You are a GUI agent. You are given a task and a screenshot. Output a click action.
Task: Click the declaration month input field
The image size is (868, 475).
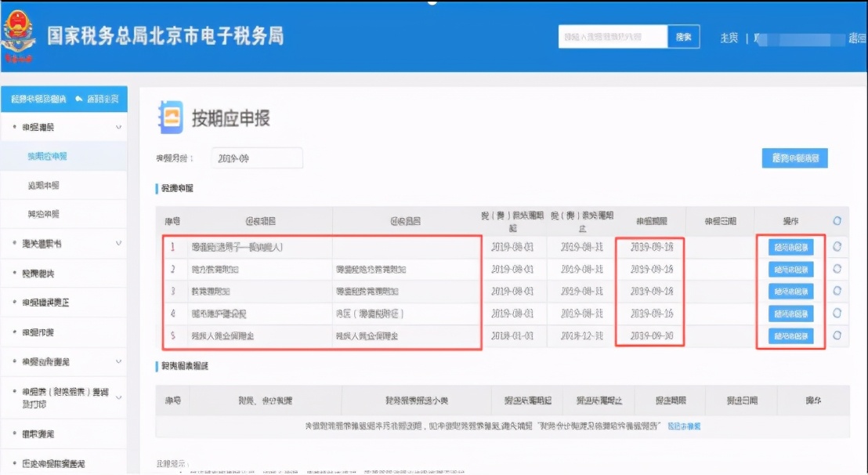256,157
